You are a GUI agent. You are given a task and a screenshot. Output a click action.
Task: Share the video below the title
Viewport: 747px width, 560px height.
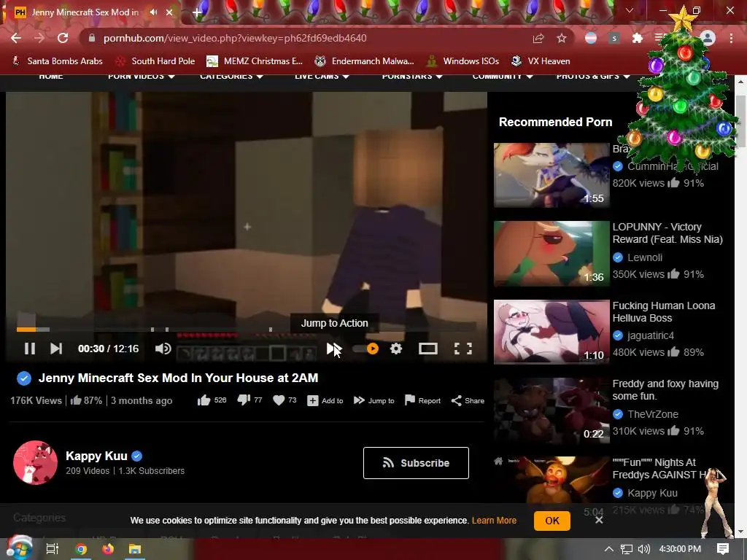pos(468,400)
